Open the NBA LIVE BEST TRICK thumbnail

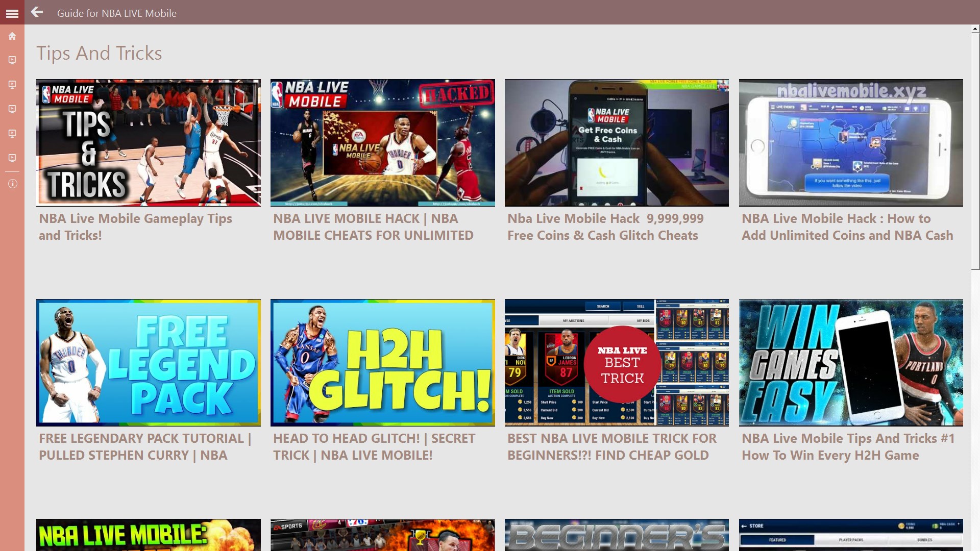tap(617, 363)
